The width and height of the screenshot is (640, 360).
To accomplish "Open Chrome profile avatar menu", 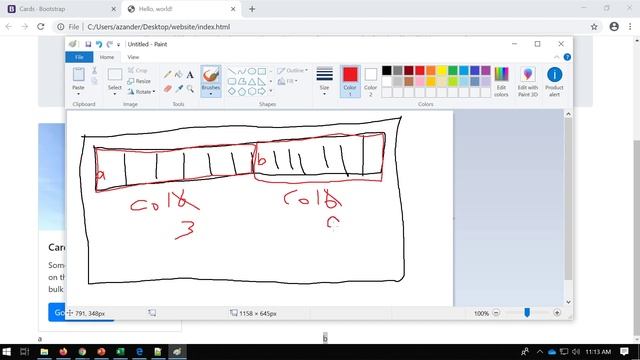I will [x=614, y=27].
